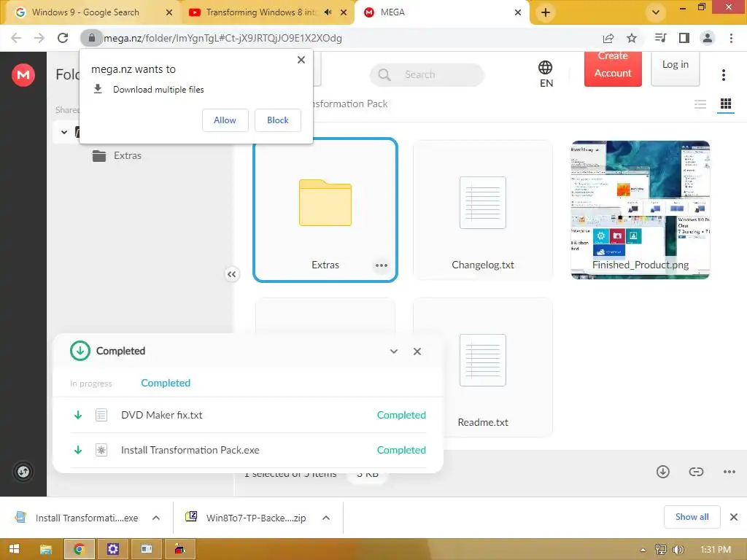Click the sync status icon at sidebar bottom
This screenshot has height=560, width=747.
[x=23, y=472]
